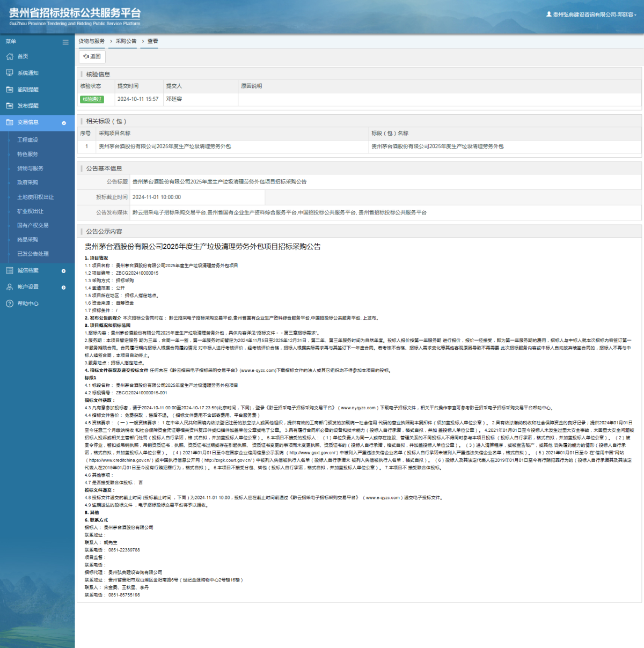Click the 帮助中心 question mark icon
Viewport: 644px width, 648px height.
(x=10, y=304)
